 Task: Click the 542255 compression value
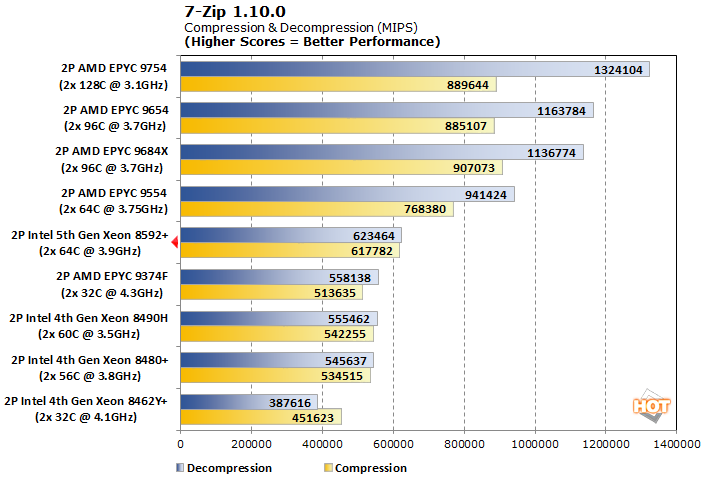345,334
